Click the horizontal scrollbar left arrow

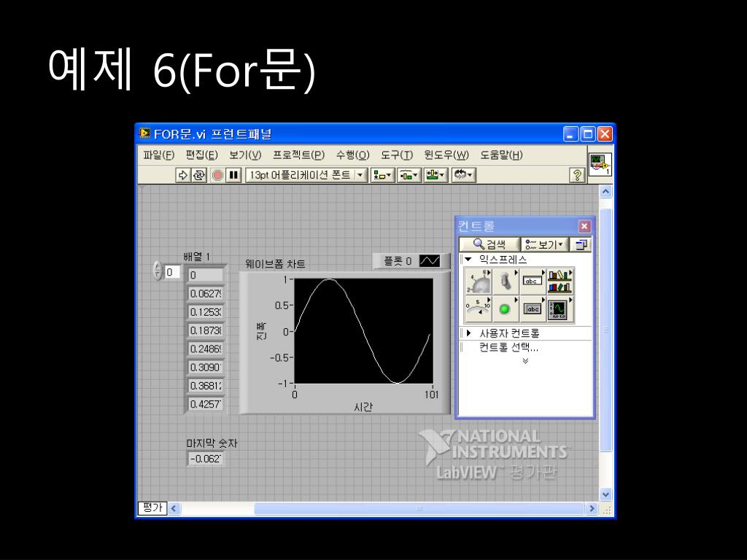tap(174, 508)
